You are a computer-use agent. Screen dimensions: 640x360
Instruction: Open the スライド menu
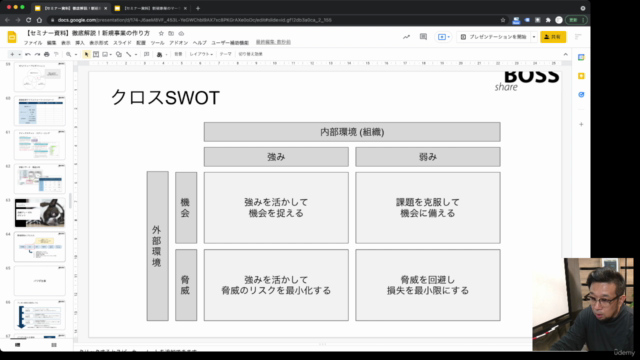point(122,43)
